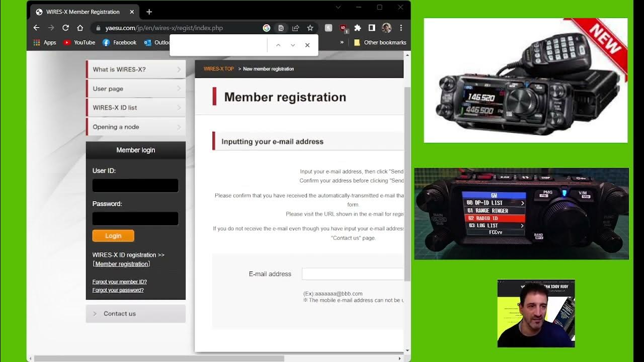View site info via padlock icon
The image size is (644, 362).
[98, 28]
